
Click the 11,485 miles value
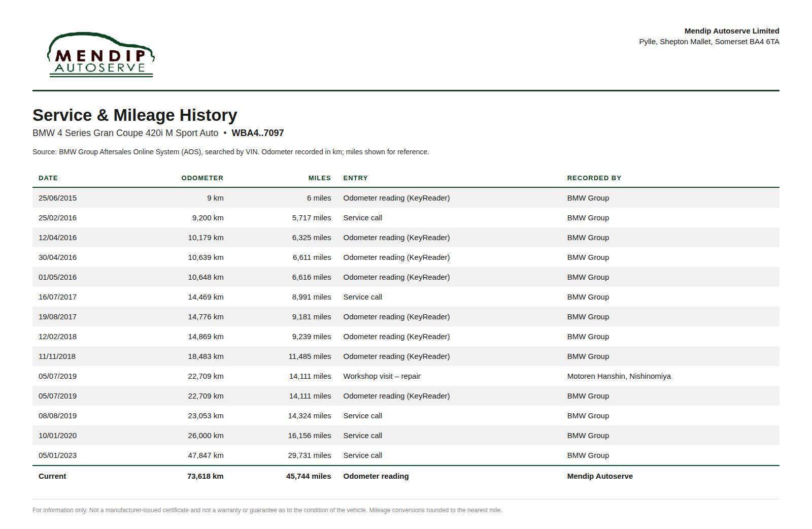click(310, 356)
